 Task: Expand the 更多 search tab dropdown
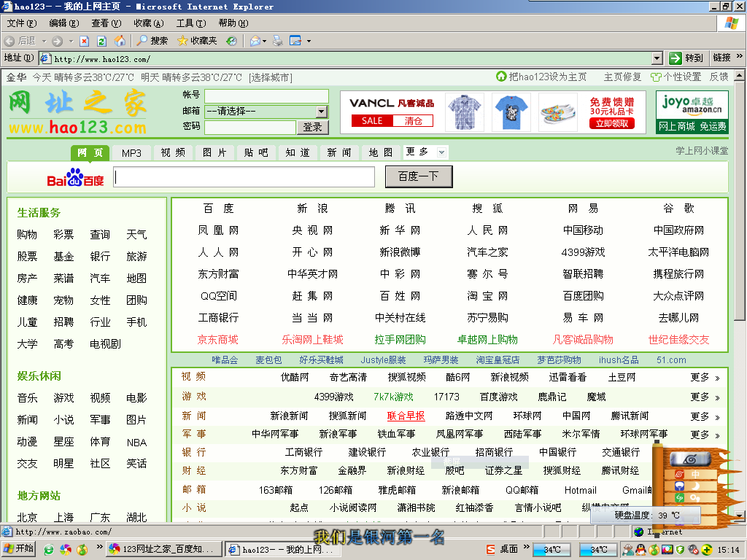(441, 152)
